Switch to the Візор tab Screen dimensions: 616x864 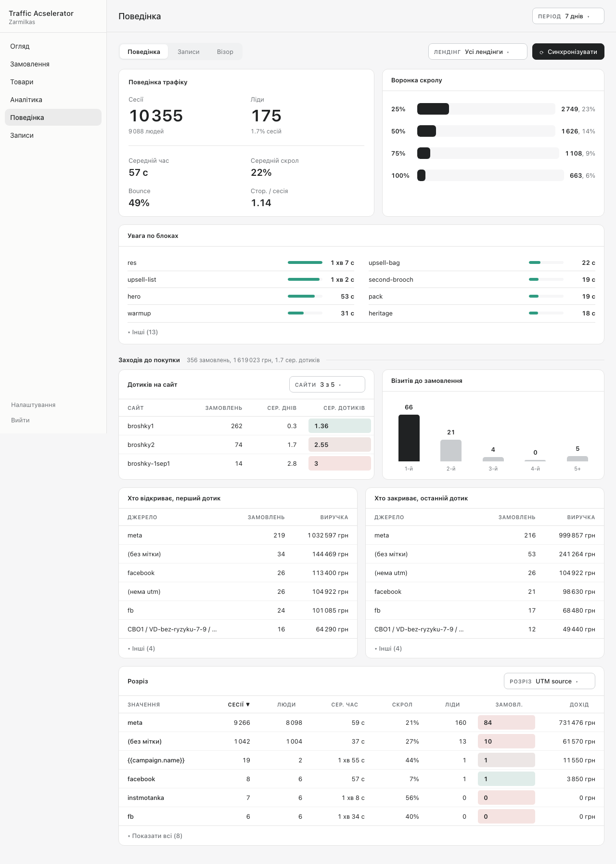point(225,52)
